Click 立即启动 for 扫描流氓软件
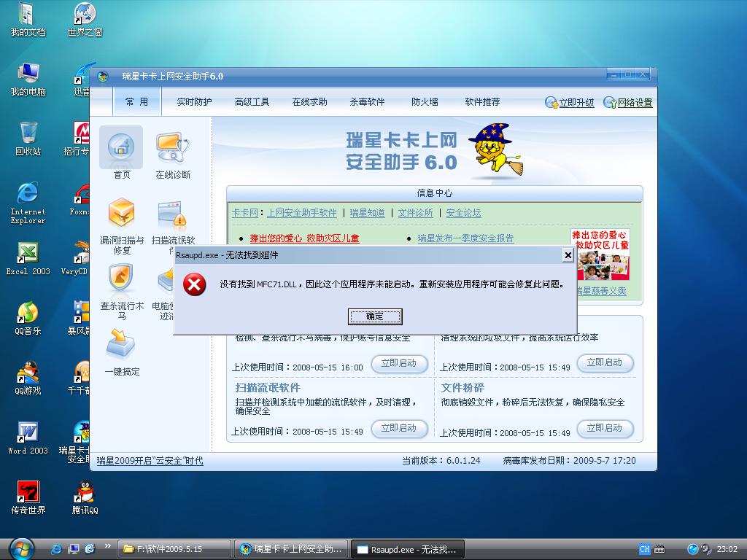 tap(399, 428)
